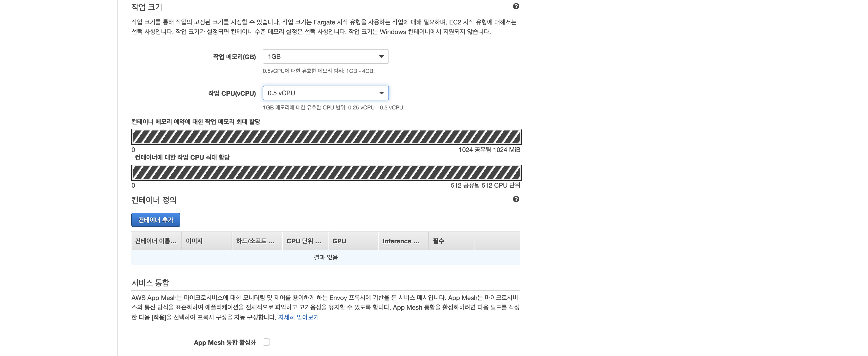868x356 pixels.
Task: Click the blank last column header cell
Action: click(497, 241)
